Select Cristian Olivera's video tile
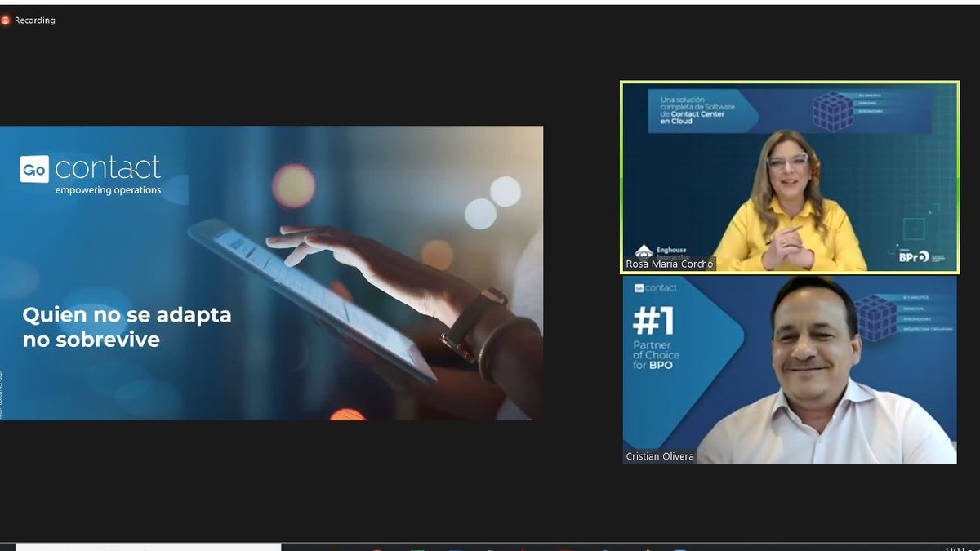Viewport: 980px width, 551px height. coord(790,370)
